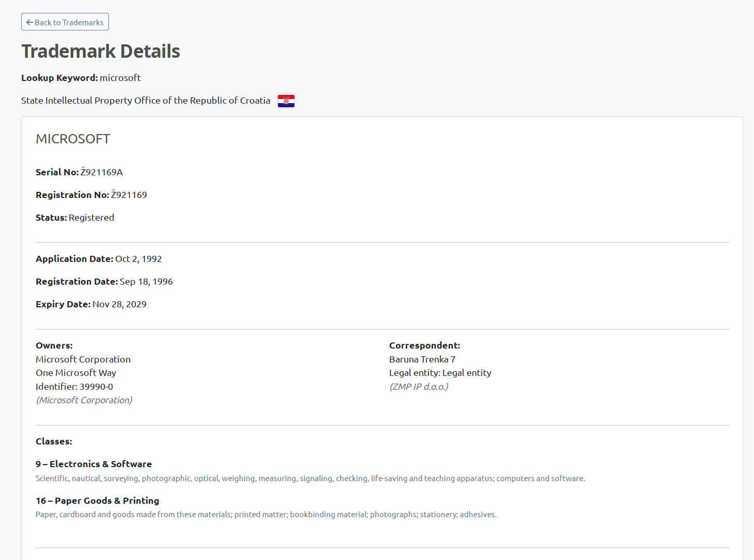The width and height of the screenshot is (754, 560).
Task: Click class 9 – Electronics & Software heading
Action: (x=93, y=464)
